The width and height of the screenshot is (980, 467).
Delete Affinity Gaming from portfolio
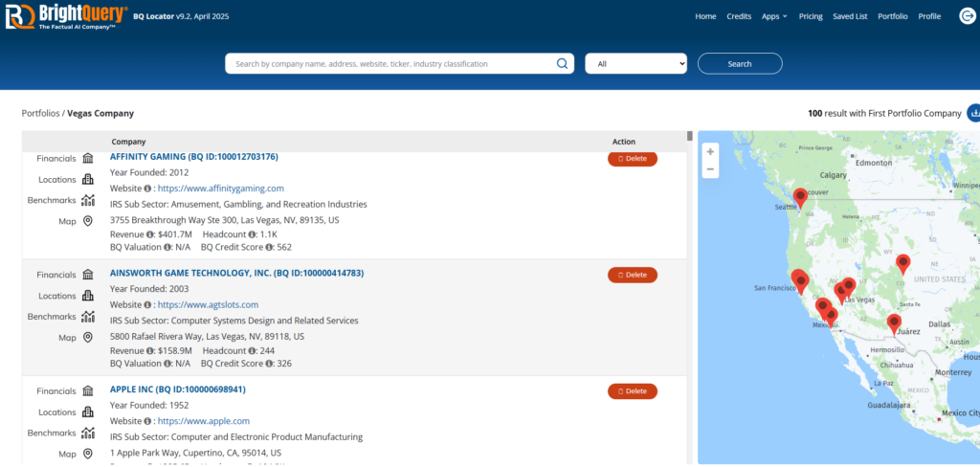633,159
